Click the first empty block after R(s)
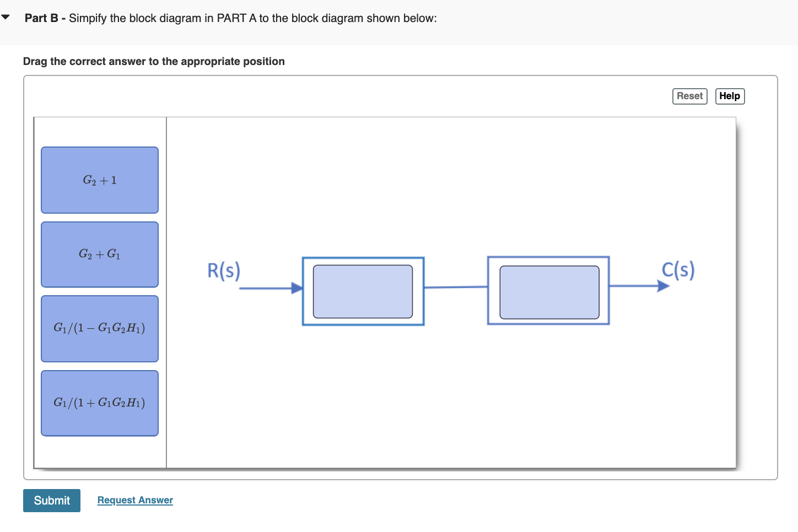This screenshot has height=532, width=798. point(363,291)
